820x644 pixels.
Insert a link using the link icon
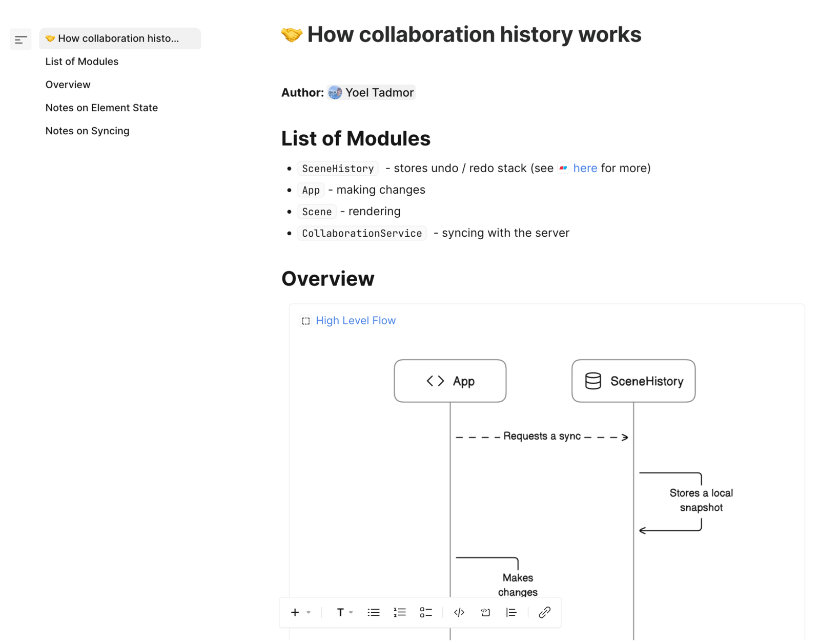pyautogui.click(x=544, y=612)
